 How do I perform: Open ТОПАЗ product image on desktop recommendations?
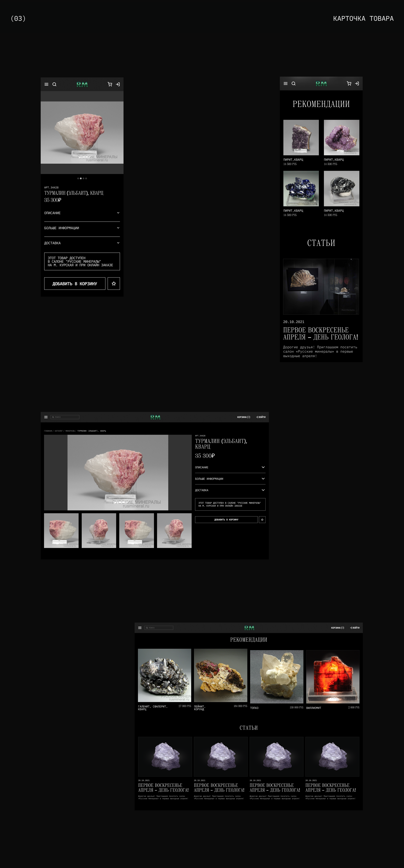(x=277, y=677)
